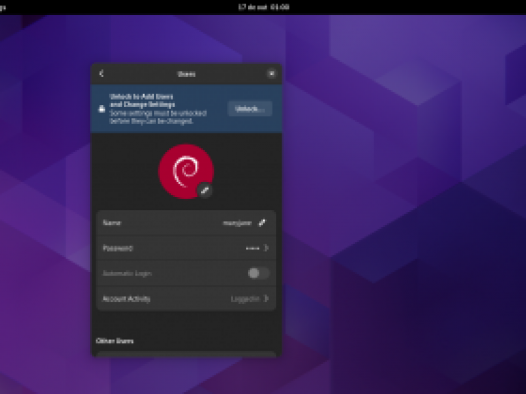Close the Users settings window

(x=271, y=74)
